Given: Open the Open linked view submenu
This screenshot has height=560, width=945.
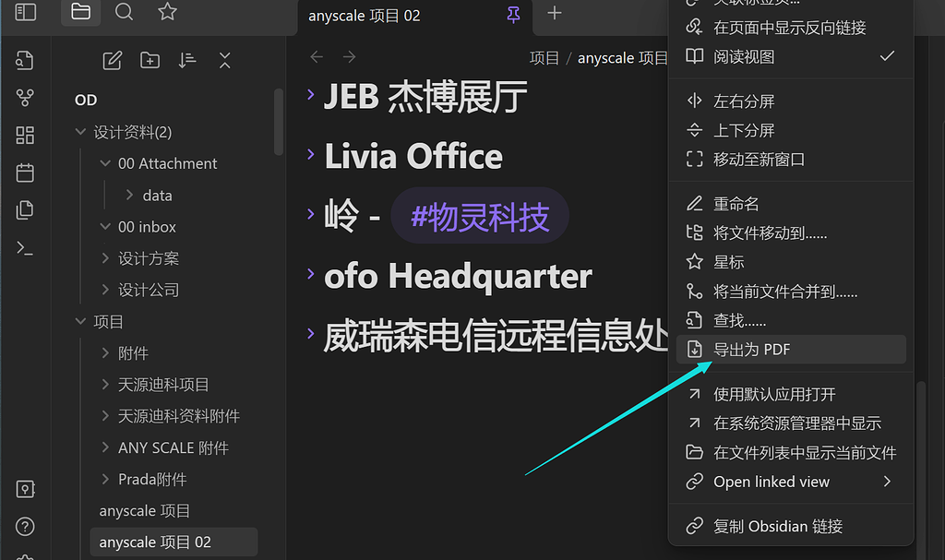Looking at the screenshot, I should pos(791,482).
